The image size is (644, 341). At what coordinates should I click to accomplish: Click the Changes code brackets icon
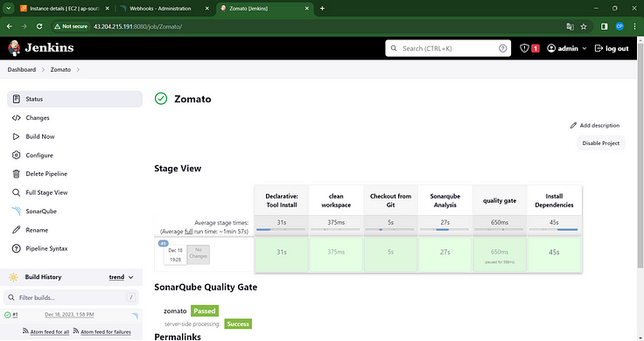tap(17, 118)
